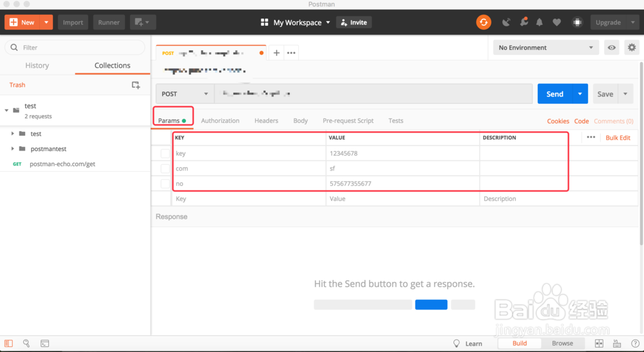Open the No Environment dropdown
Viewport: 644px width, 352px height.
546,48
